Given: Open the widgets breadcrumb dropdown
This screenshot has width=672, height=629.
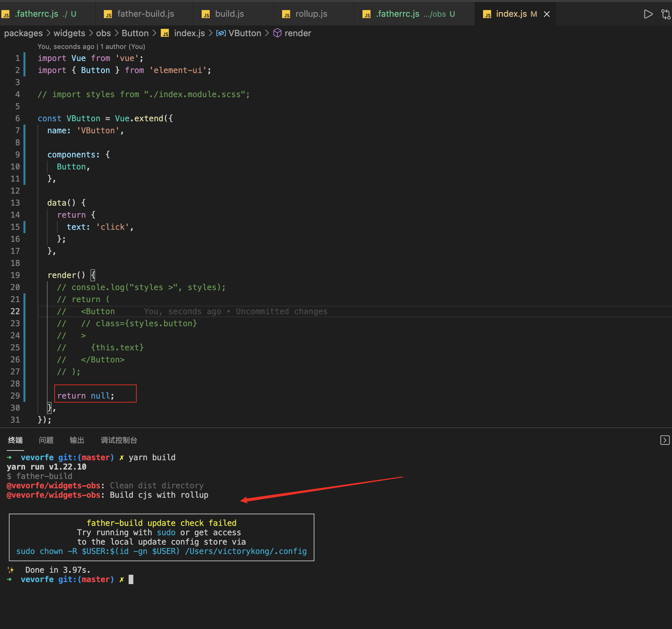Looking at the screenshot, I should 69,33.
